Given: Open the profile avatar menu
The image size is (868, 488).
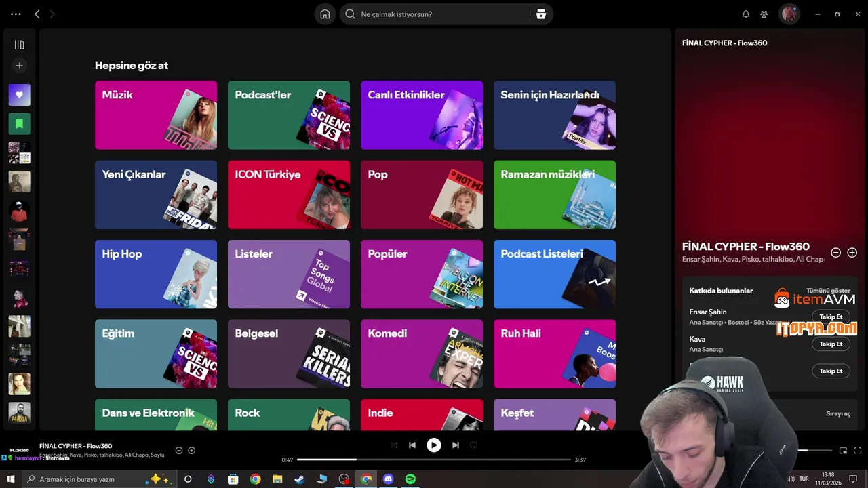Looking at the screenshot, I should pyautogui.click(x=789, y=14).
